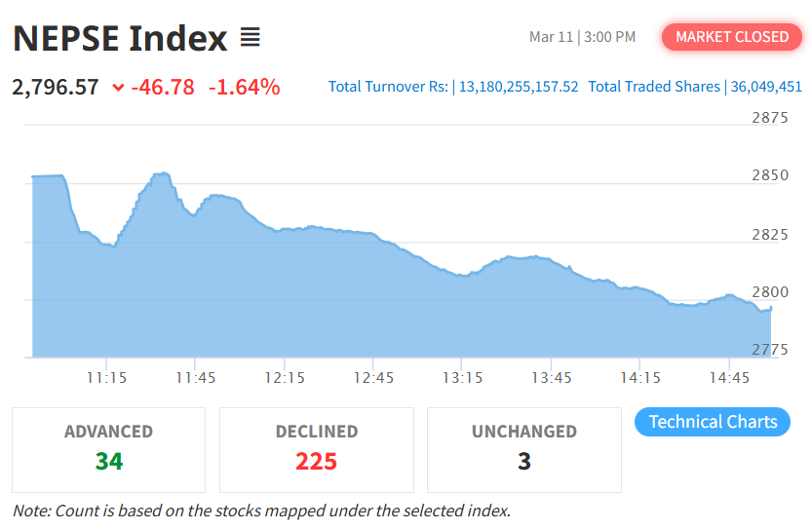Viewport: 812px width, 530px height.
Task: Click the 13:15 time axis label
Action: (462, 377)
